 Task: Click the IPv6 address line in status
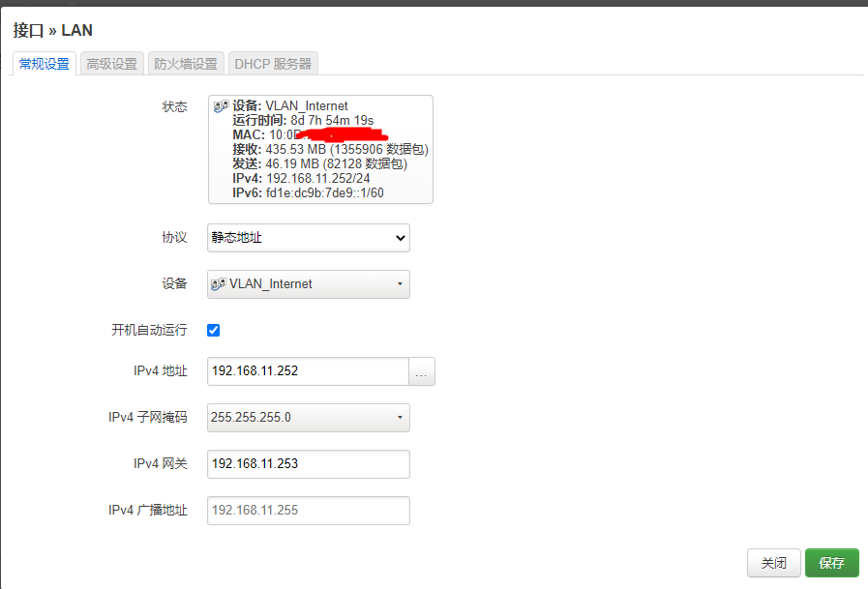pyautogui.click(x=308, y=193)
